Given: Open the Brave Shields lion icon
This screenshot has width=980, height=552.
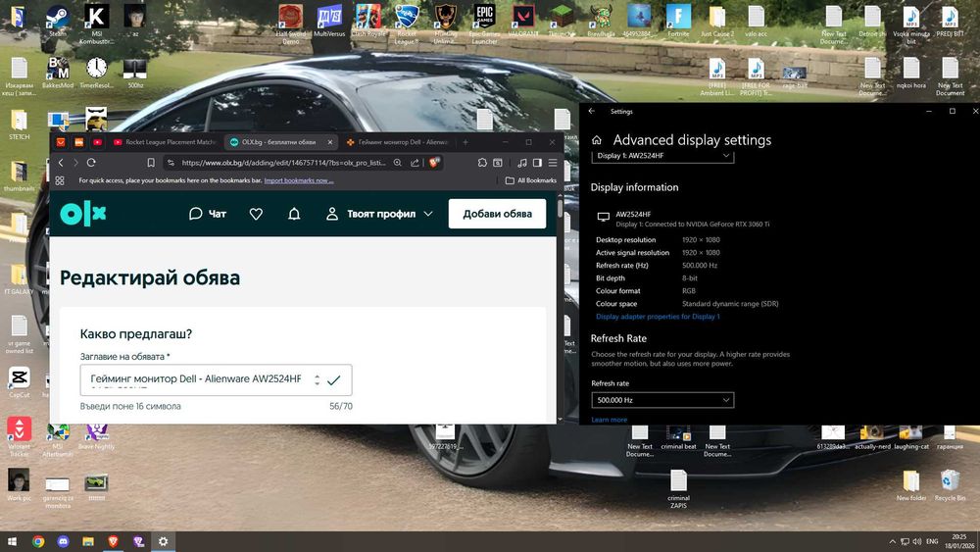Looking at the screenshot, I should [x=434, y=163].
